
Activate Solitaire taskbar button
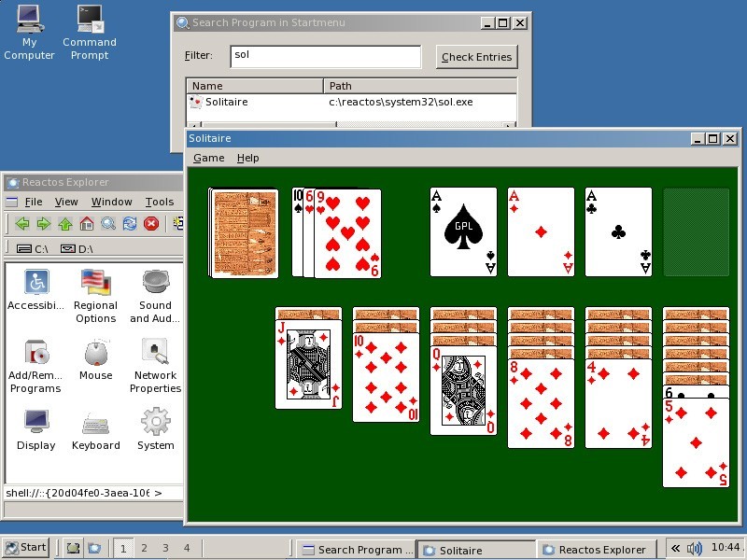pos(476,550)
